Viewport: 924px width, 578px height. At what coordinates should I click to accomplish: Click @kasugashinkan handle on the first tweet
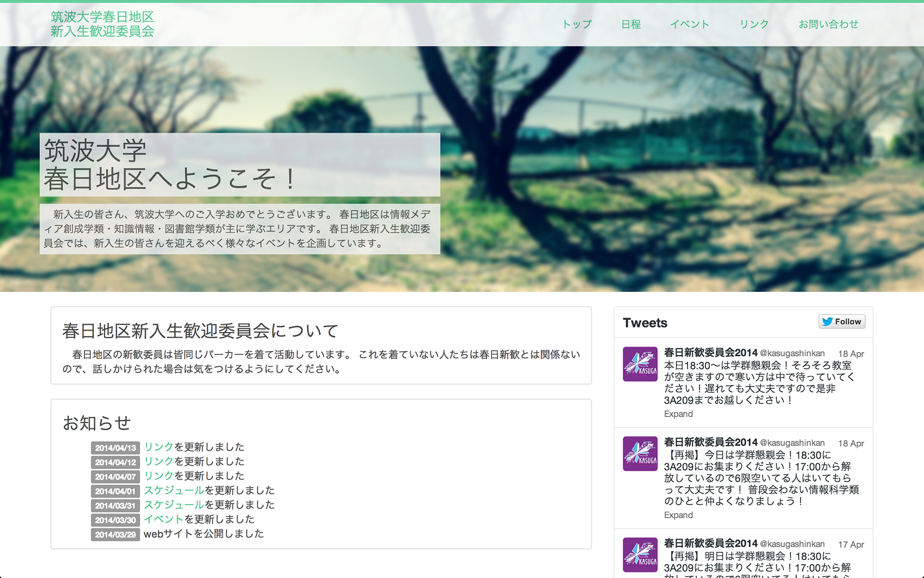[792, 354]
